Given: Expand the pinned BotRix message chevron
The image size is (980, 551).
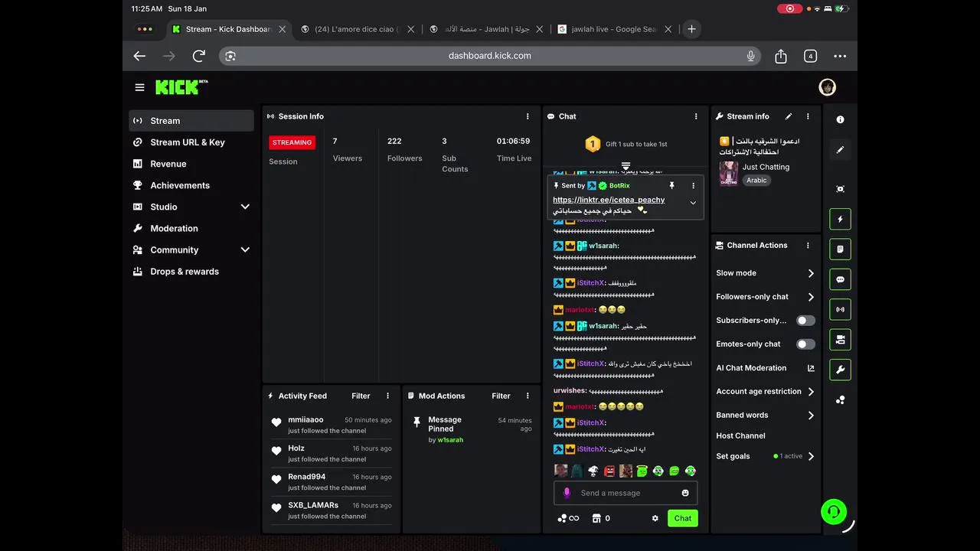Looking at the screenshot, I should [x=693, y=203].
